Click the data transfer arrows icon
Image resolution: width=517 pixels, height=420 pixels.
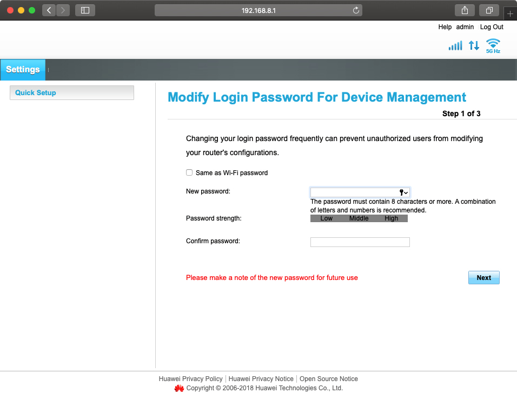[474, 46]
